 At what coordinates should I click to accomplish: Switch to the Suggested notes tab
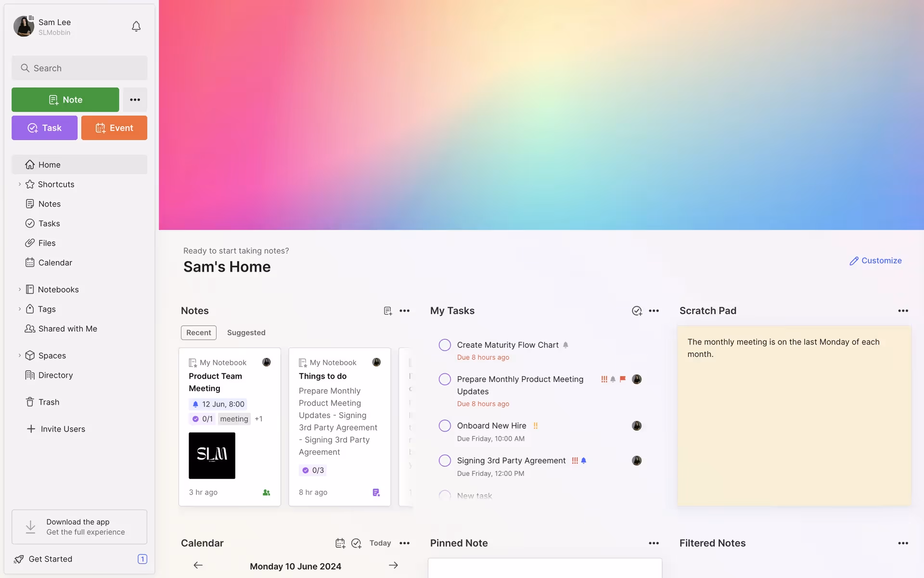point(246,332)
